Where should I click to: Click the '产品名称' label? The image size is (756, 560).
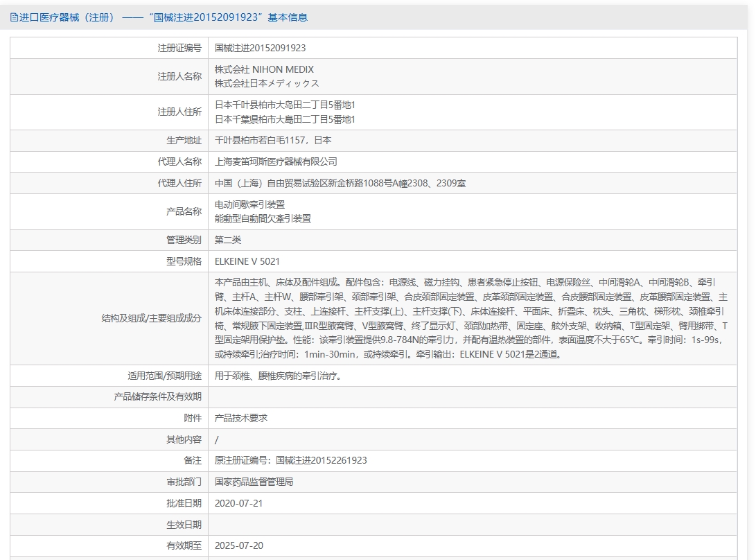[x=184, y=211]
